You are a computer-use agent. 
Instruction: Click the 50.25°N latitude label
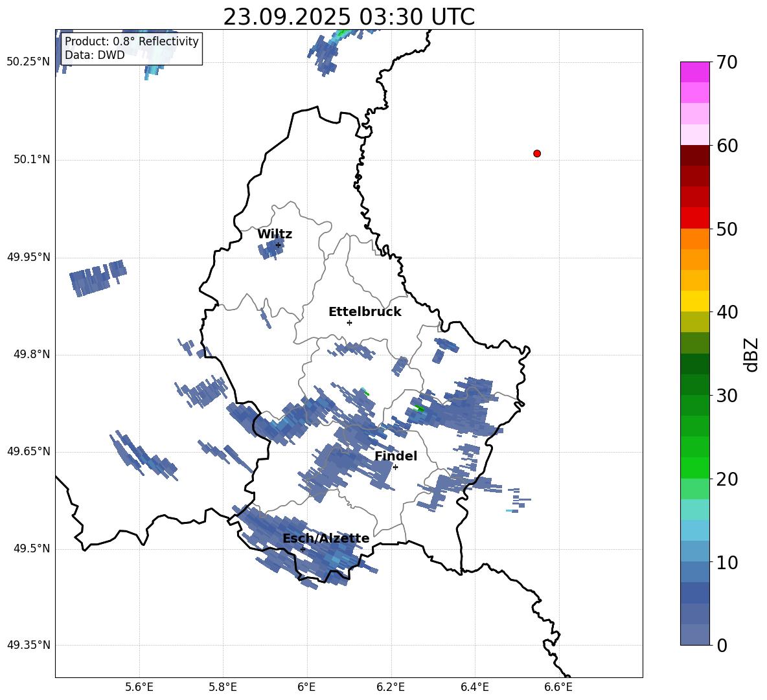click(x=29, y=62)
